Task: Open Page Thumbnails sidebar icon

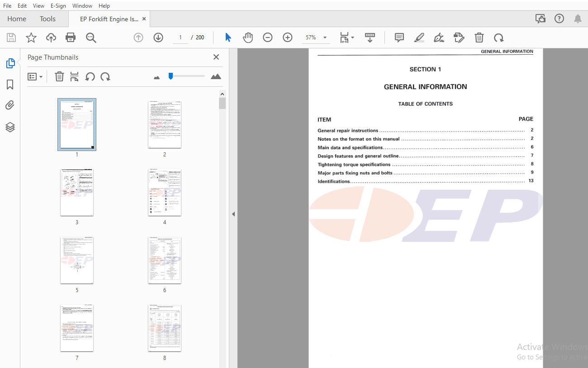Action: (x=10, y=63)
